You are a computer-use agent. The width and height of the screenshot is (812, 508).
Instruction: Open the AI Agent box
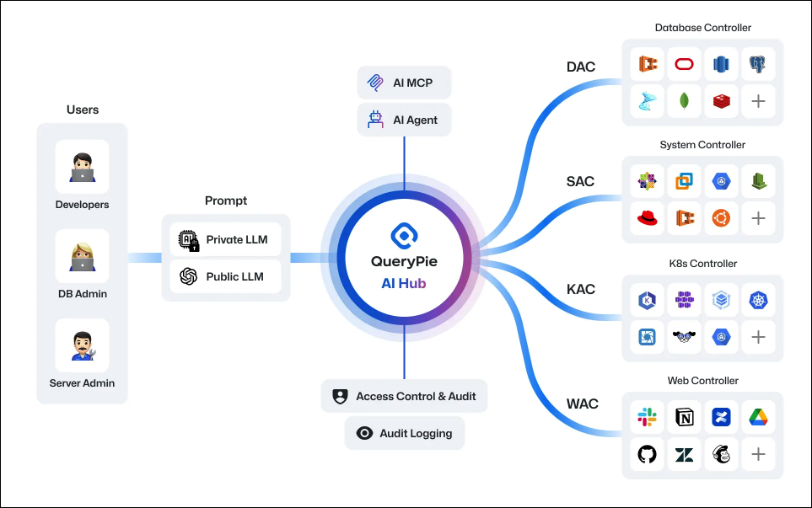click(404, 120)
